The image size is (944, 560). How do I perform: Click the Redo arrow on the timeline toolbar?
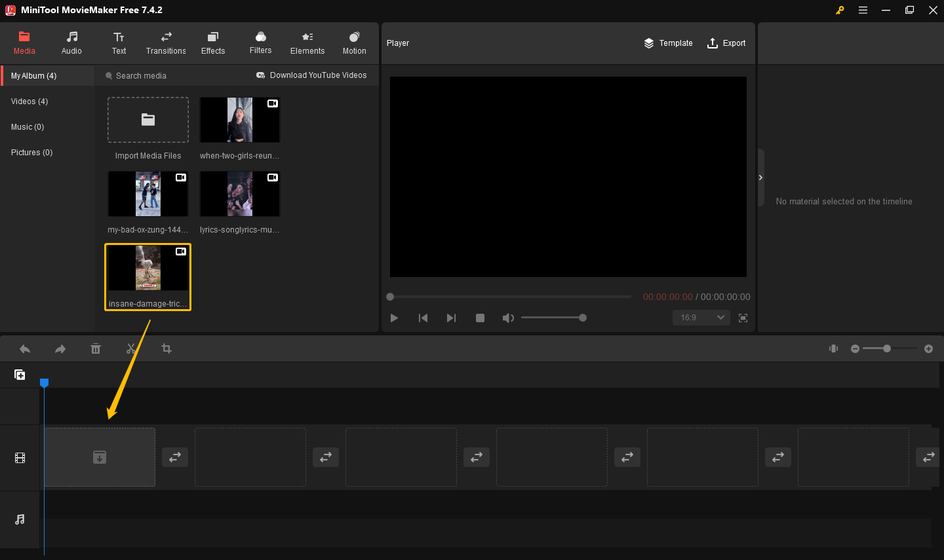click(60, 349)
